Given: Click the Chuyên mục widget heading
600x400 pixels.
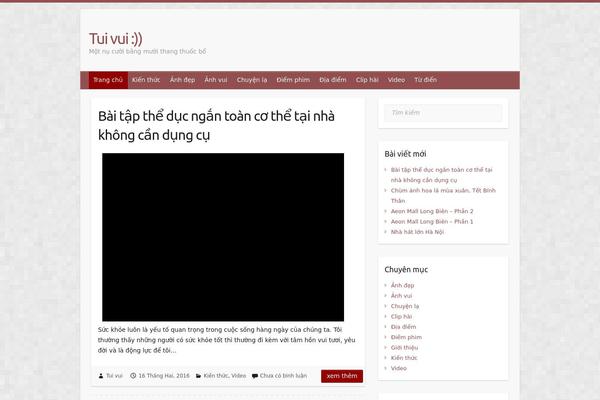Looking at the screenshot, I should coord(406,269).
